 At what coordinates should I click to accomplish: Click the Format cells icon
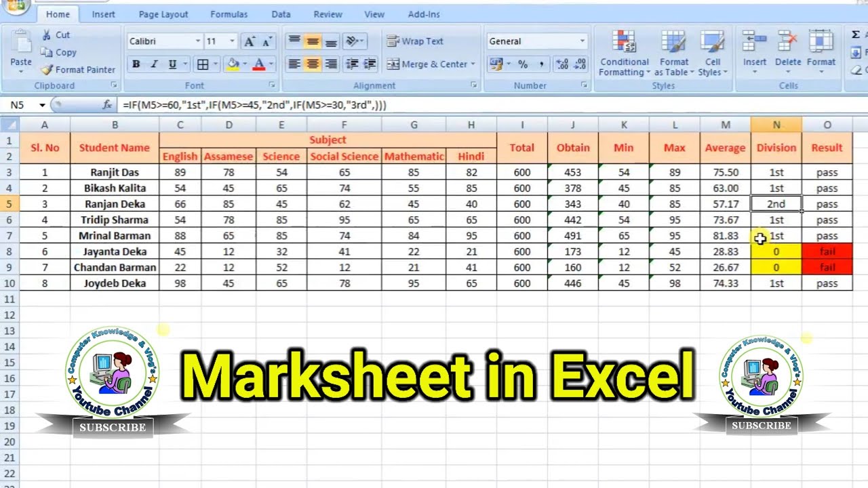click(821, 42)
